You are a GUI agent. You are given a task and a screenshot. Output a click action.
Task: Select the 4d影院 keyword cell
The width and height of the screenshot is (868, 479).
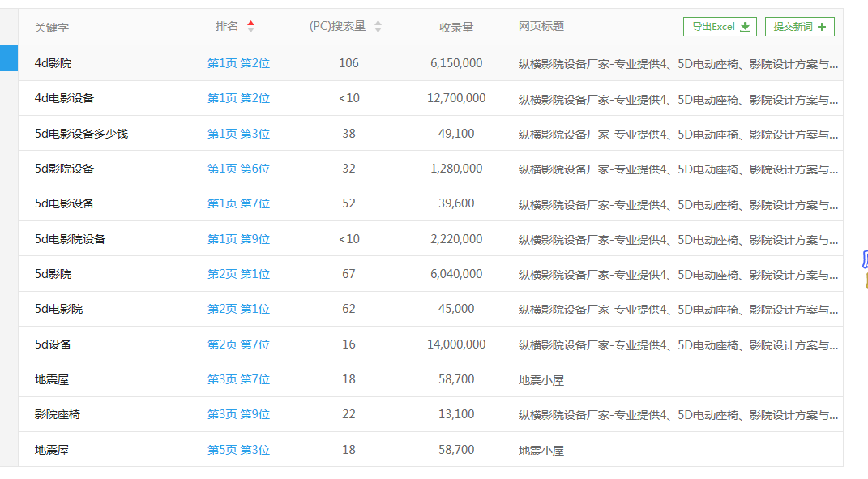tap(53, 63)
